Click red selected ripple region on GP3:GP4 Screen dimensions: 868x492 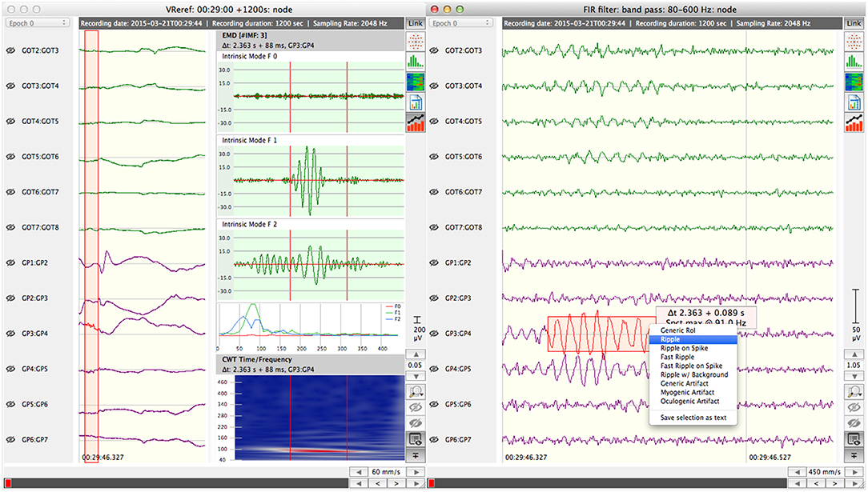pos(601,334)
